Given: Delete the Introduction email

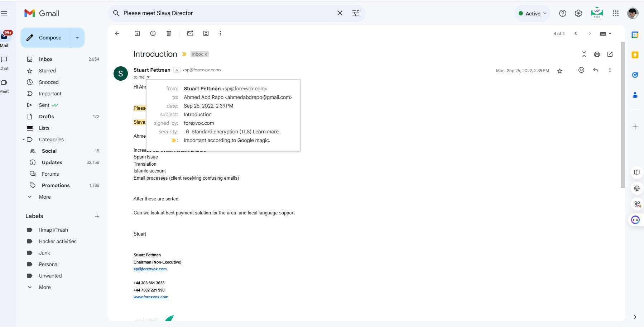Looking at the screenshot, I should (x=169, y=33).
